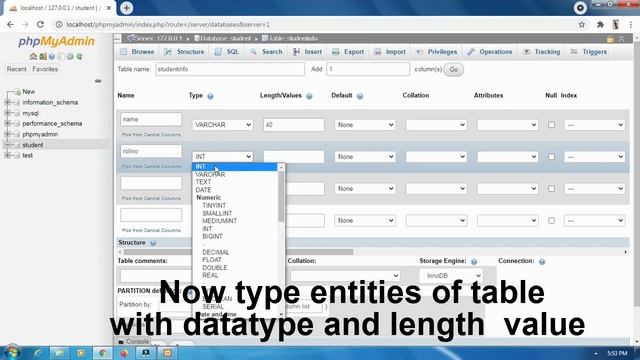This screenshot has height=360, width=640.
Task: Open Windows Explorer folder on the taskbar
Action: point(59,353)
